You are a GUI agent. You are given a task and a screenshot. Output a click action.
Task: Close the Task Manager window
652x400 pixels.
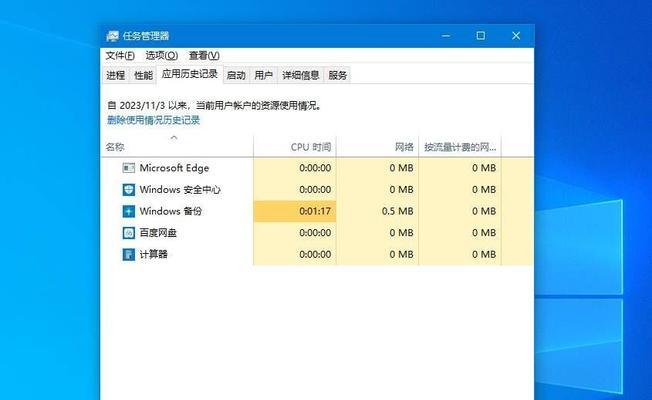point(516,36)
